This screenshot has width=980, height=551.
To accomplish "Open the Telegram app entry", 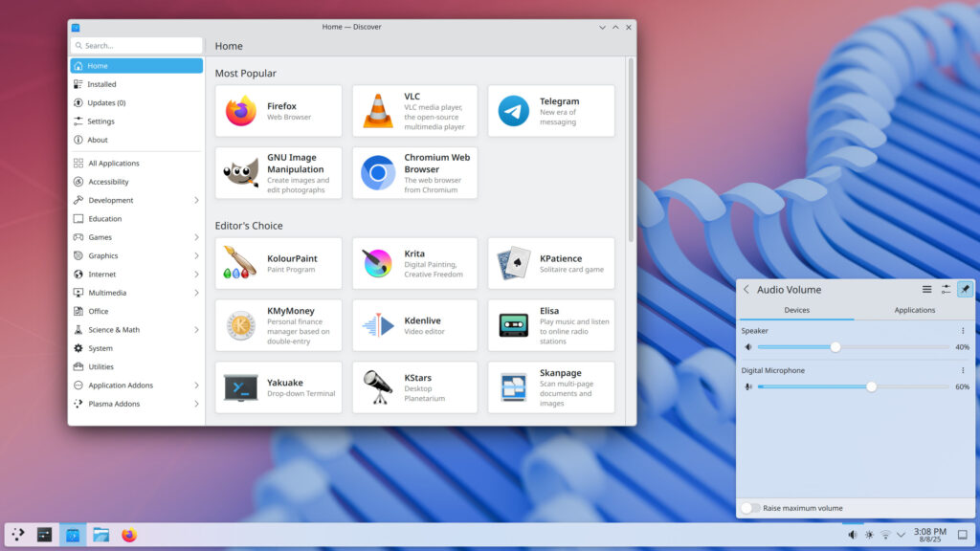I will coord(551,111).
